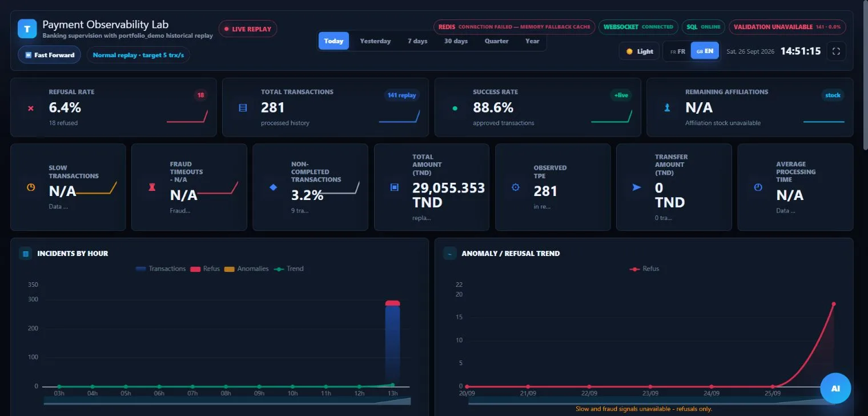
Task: Click the Slow Transactions clock icon
Action: click(x=31, y=187)
